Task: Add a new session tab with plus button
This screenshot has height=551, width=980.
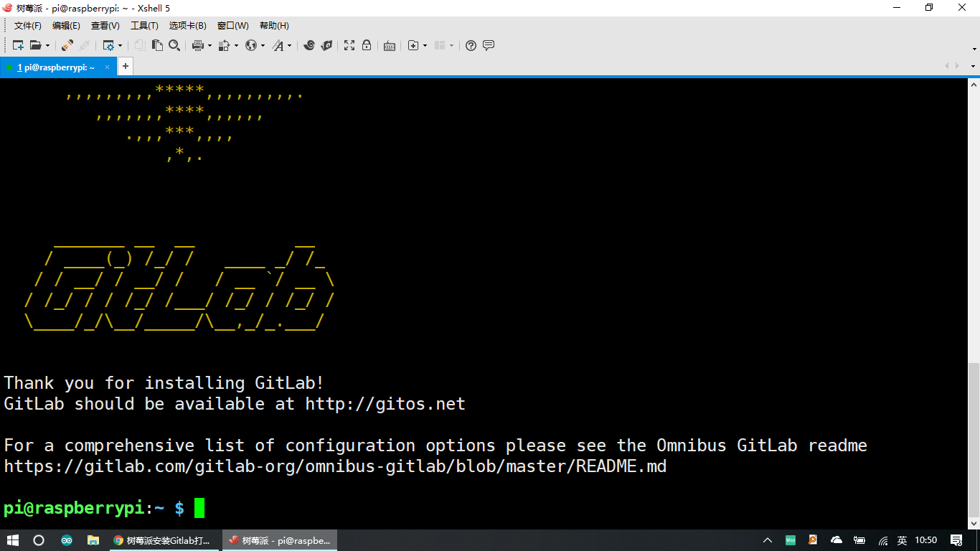Action: click(125, 67)
